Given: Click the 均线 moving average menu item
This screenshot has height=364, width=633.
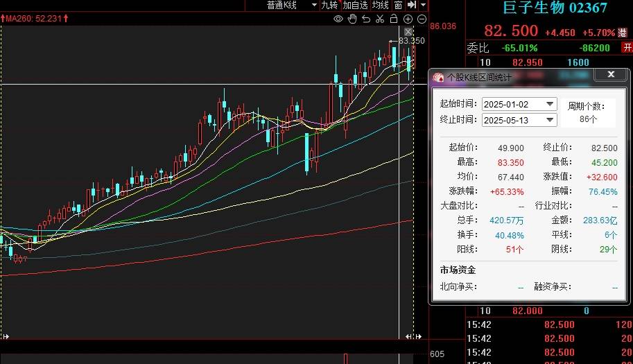Looking at the screenshot, I should pyautogui.click(x=380, y=5).
